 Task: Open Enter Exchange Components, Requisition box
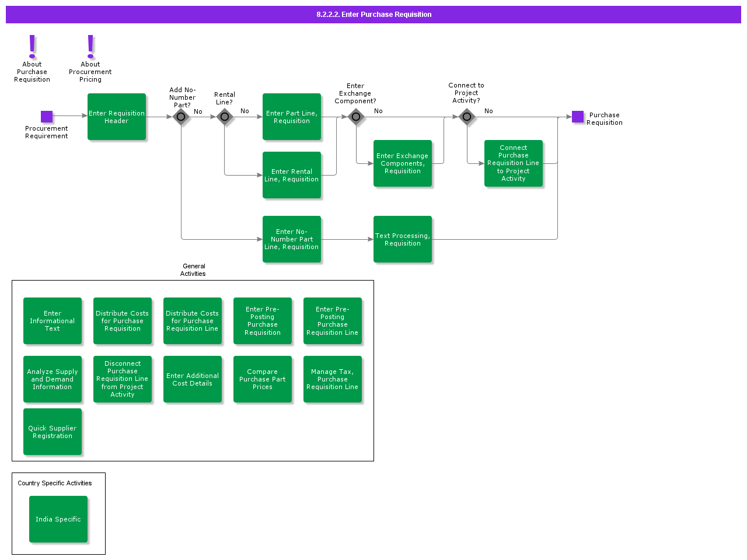(x=403, y=163)
